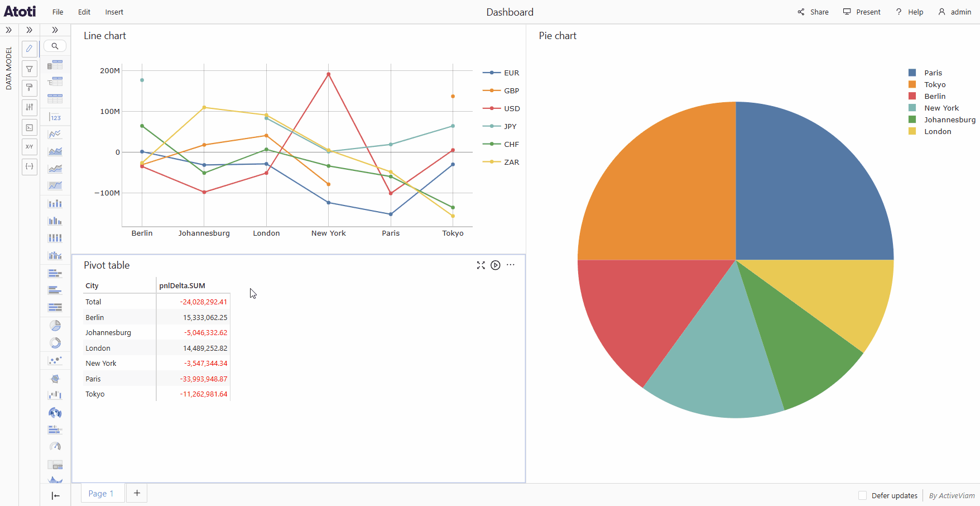This screenshot has width=980, height=506.
Task: Open the Insert menu
Action: [x=114, y=12]
